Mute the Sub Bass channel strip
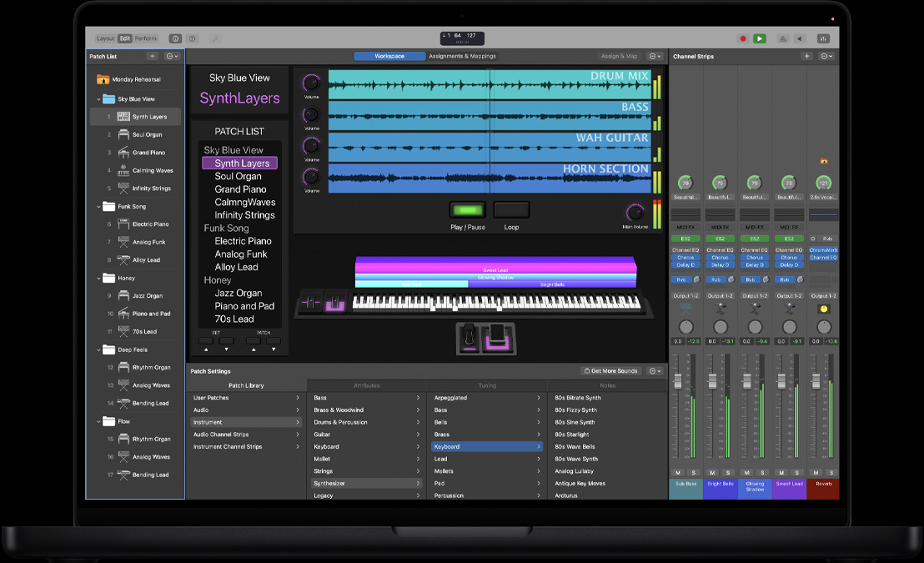Viewport: 924px width, 563px height. [679, 473]
